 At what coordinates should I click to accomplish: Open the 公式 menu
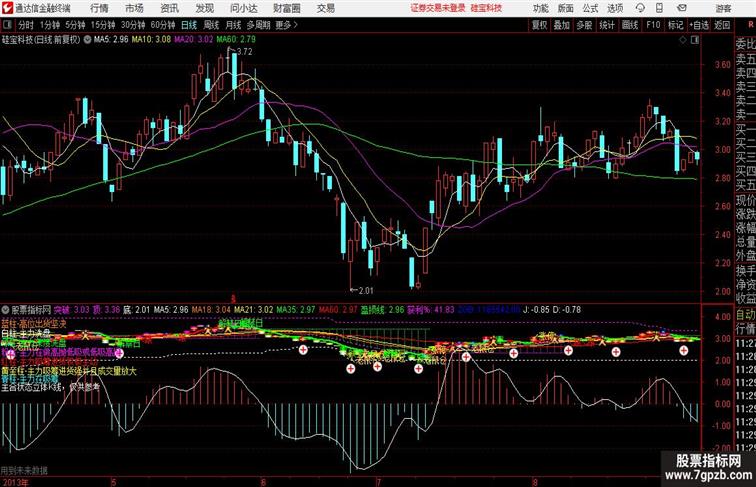[x=590, y=9]
